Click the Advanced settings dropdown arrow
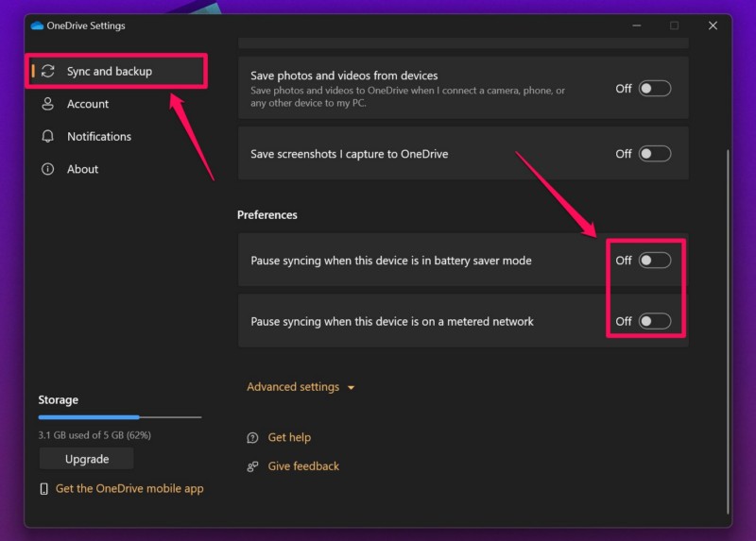756x541 pixels. [x=351, y=388]
